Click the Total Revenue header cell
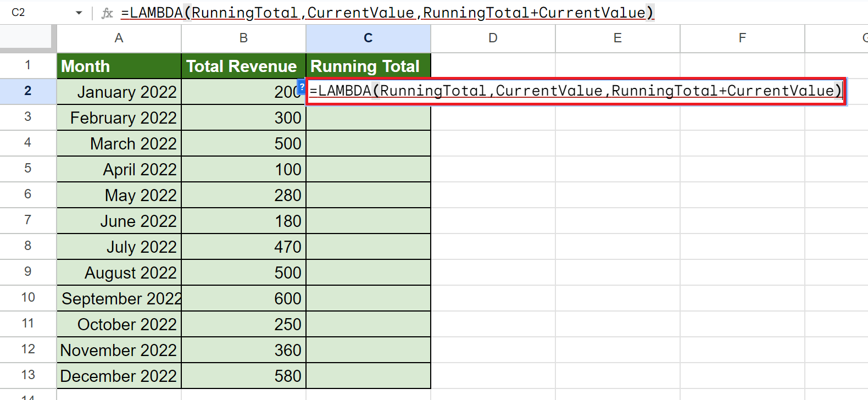This screenshot has height=400, width=868. [x=243, y=66]
